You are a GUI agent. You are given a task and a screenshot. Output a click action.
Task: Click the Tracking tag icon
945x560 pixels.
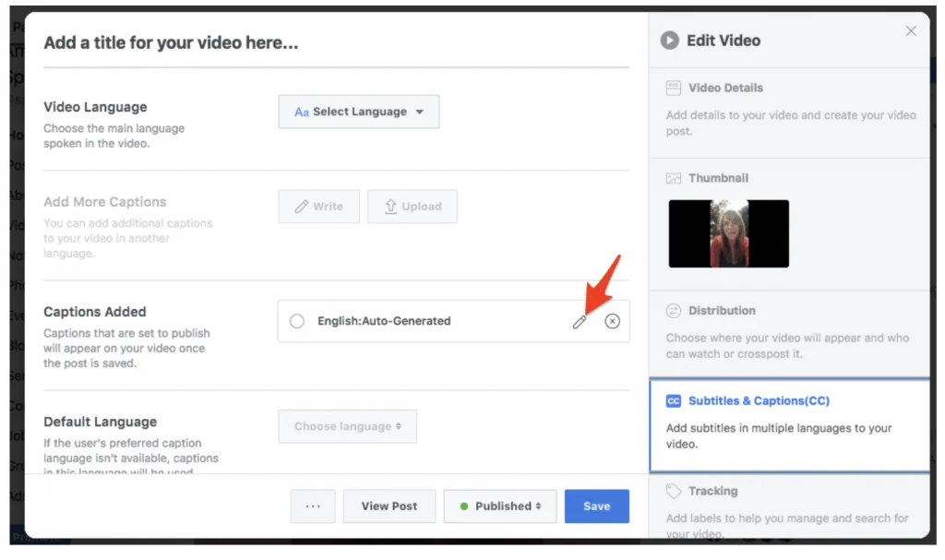click(673, 492)
